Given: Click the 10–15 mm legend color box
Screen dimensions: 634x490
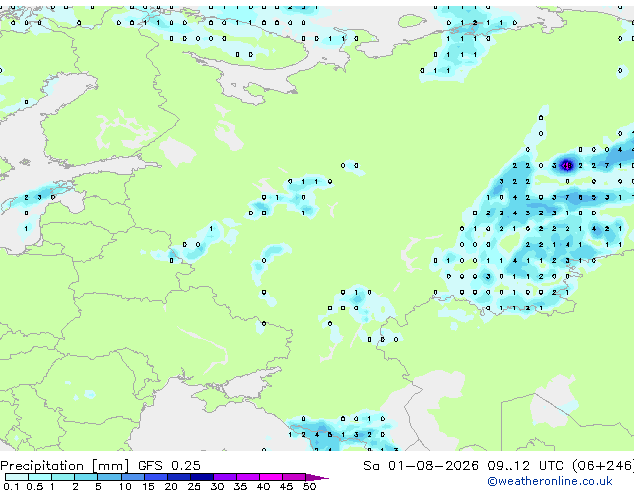Looking at the screenshot, I should 133,477.
